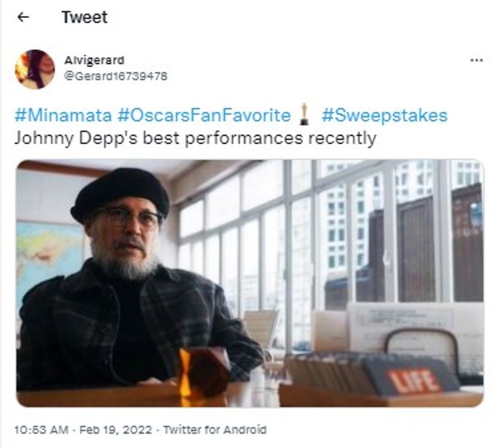This screenshot has width=494, height=448.
Task: Click the "Johnny Depp's best performances" tweet text
Action: tap(195, 138)
